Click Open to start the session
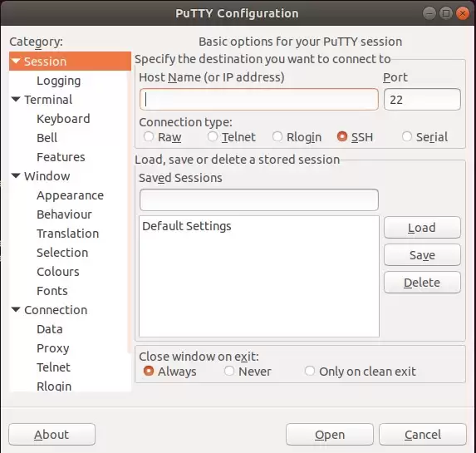The height and width of the screenshot is (453, 476). [330, 435]
